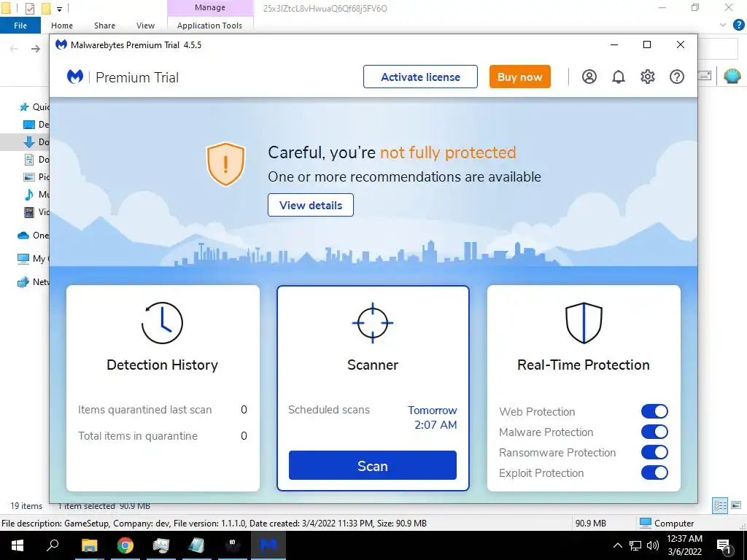747x560 pixels.
Task: Switch File Explorer to details view icon
Action: [720, 505]
